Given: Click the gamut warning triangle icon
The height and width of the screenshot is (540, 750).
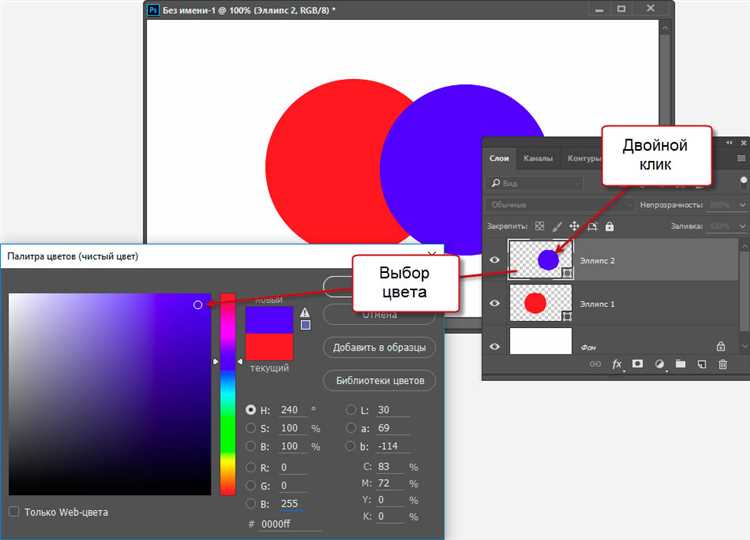Looking at the screenshot, I should (305, 313).
